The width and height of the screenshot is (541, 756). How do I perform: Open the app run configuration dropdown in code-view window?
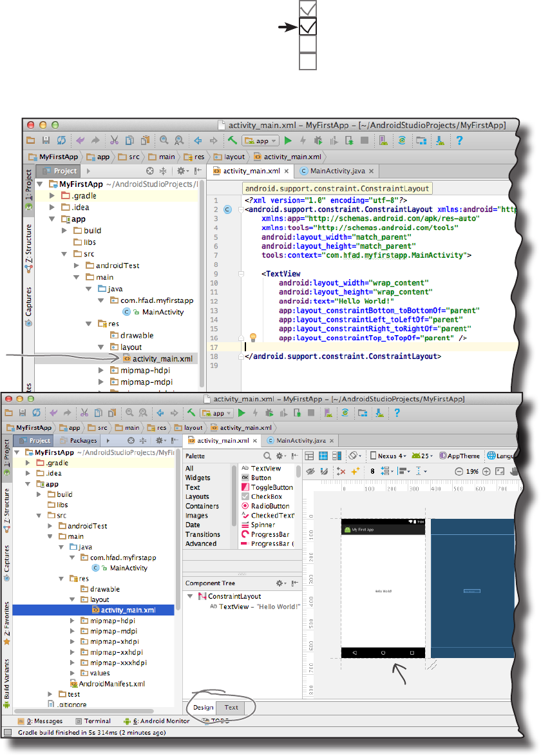coord(261,141)
